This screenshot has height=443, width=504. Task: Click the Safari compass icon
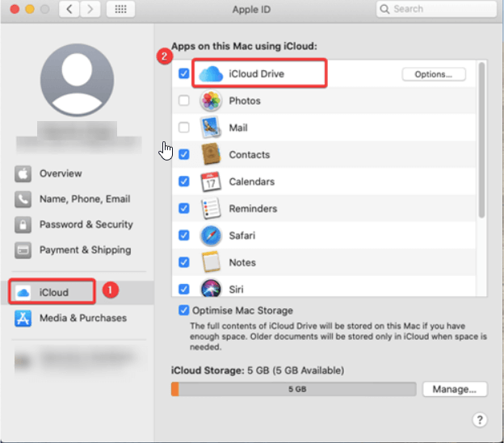pos(211,236)
